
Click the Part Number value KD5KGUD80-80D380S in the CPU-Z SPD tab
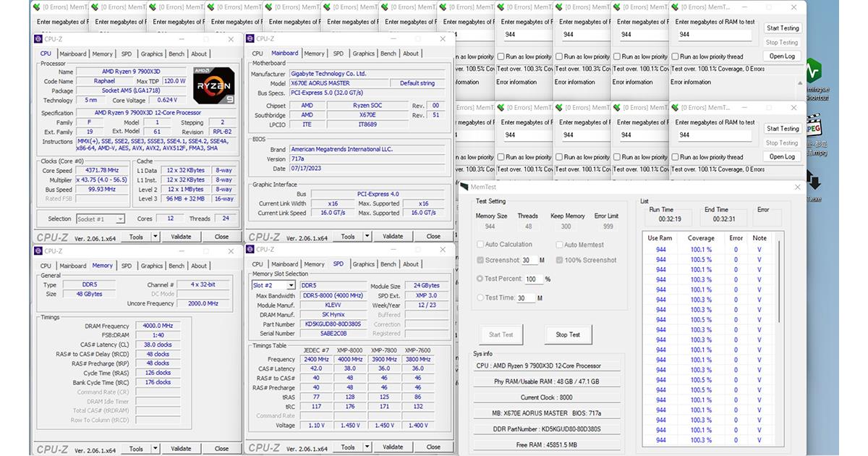click(333, 324)
